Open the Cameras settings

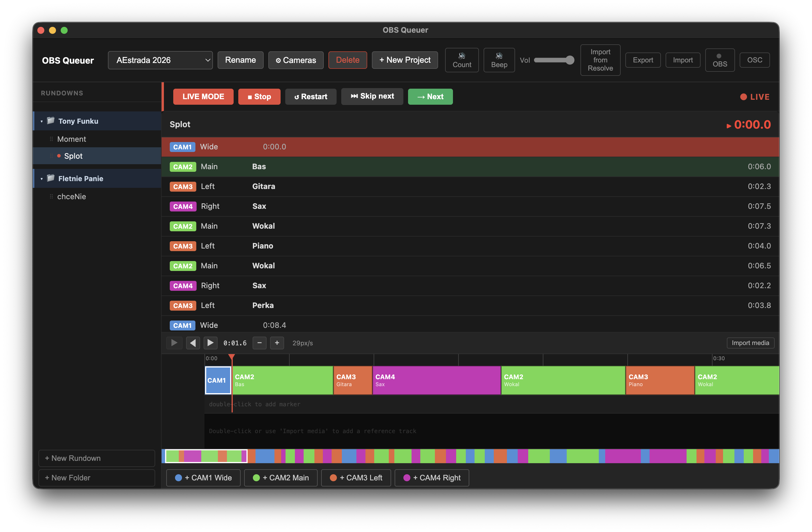pos(296,60)
